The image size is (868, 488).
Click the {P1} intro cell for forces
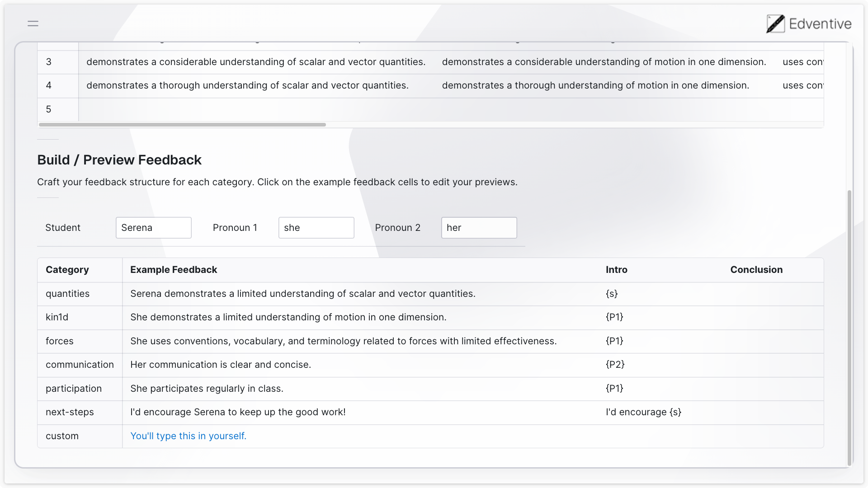[660, 341]
